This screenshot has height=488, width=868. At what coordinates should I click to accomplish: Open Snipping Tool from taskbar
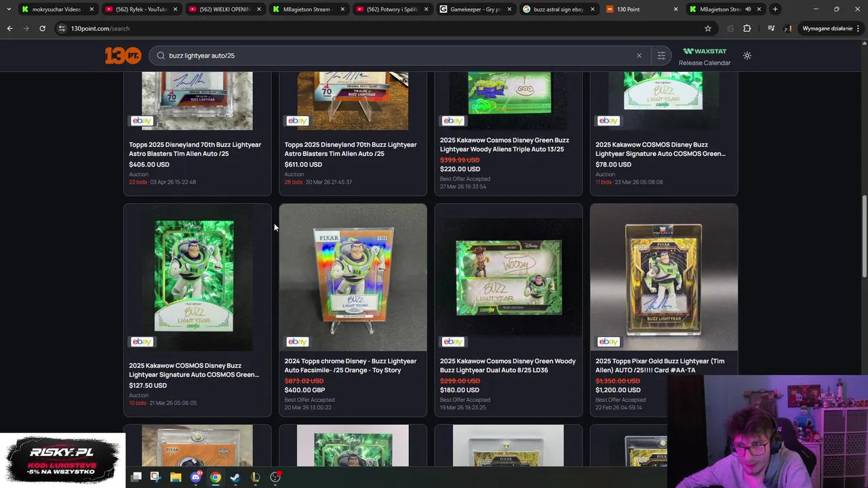[x=155, y=477]
